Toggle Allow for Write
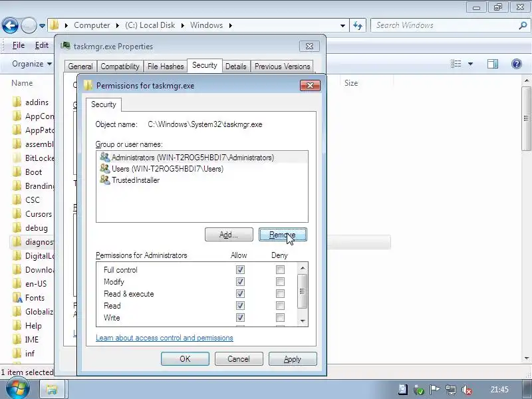This screenshot has height=399, width=532. tap(240, 318)
